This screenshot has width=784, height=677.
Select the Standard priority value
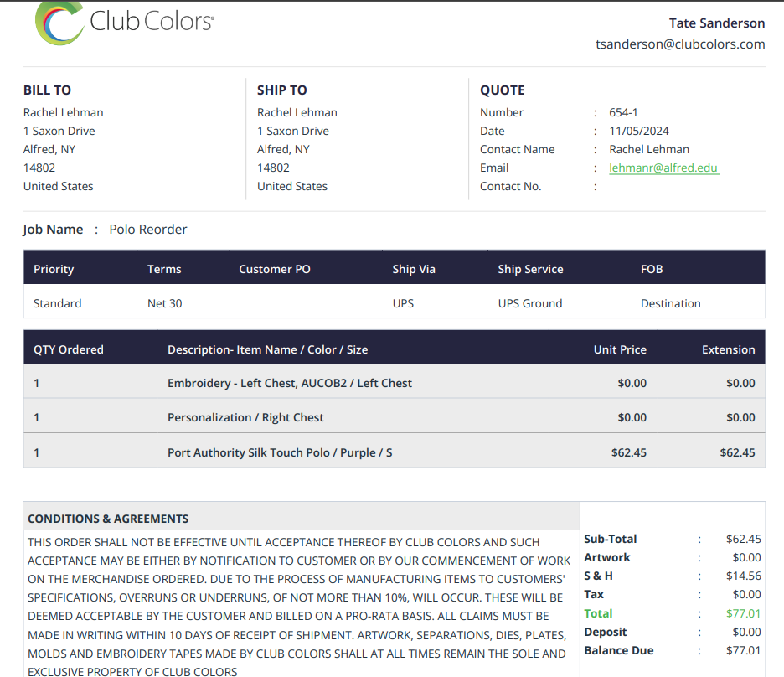[58, 303]
